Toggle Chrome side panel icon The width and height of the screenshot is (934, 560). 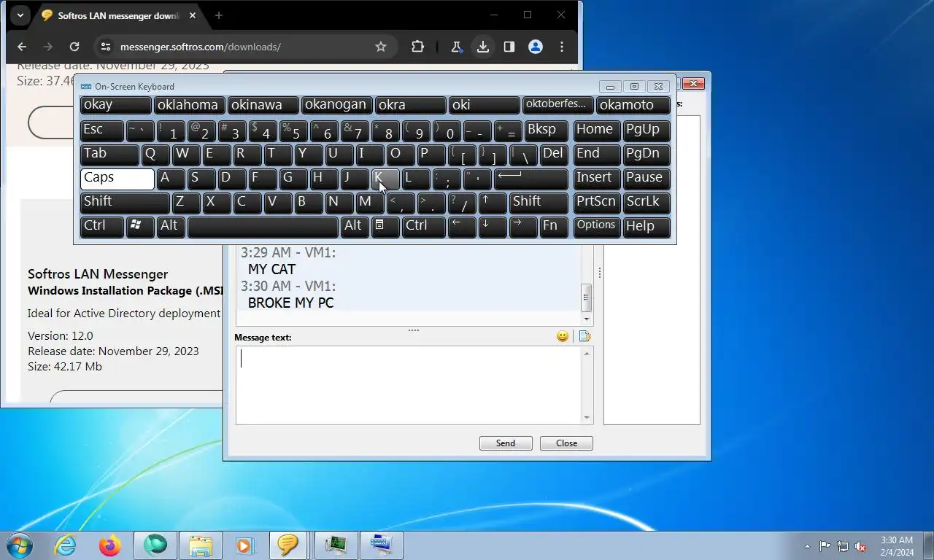509,47
